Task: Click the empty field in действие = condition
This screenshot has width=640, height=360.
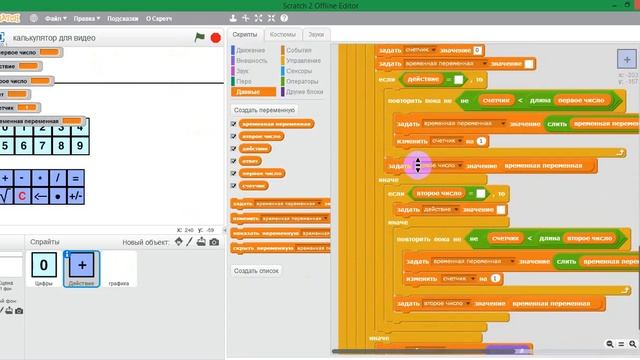Action: click(x=458, y=80)
